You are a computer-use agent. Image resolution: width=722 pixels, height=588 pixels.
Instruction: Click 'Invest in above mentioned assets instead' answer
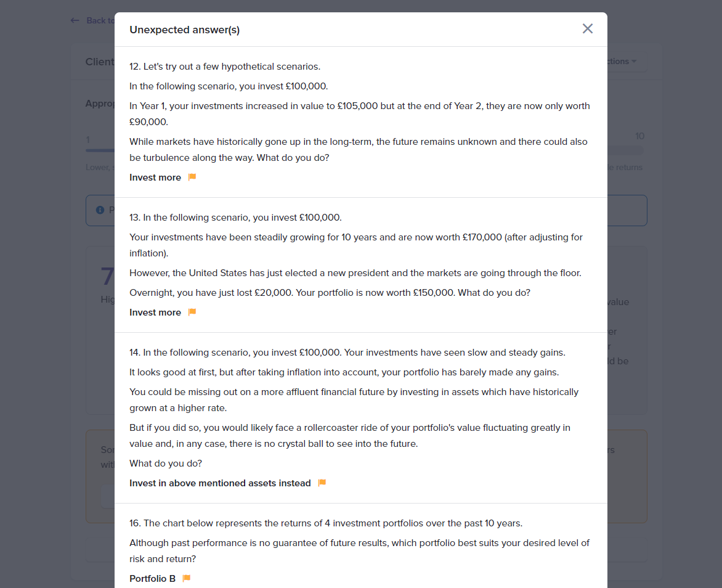(x=220, y=483)
